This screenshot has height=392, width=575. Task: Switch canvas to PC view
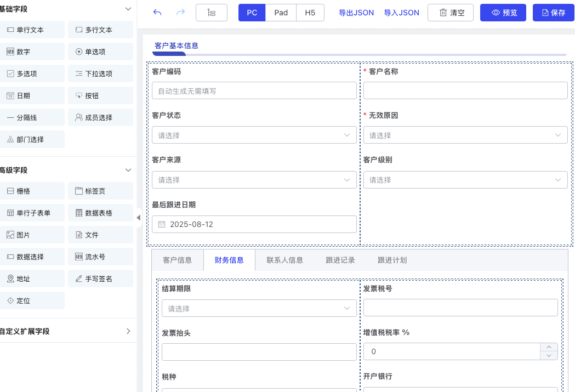pos(252,13)
